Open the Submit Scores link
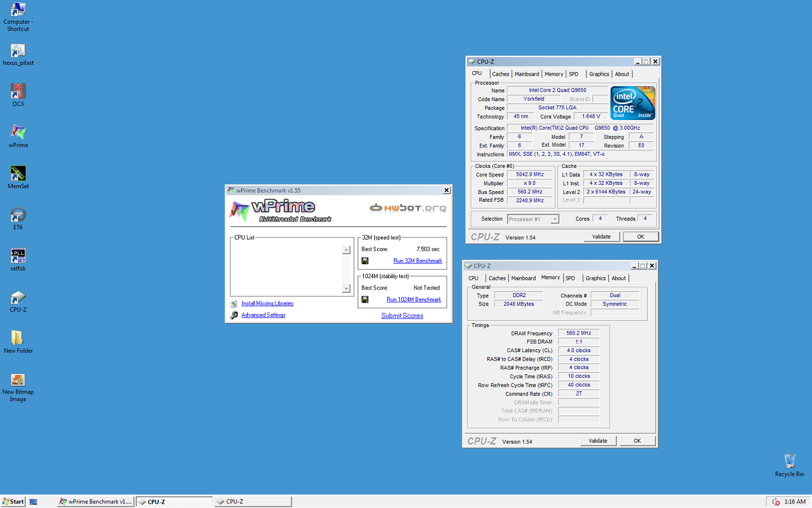This screenshot has width=812, height=508. point(402,316)
